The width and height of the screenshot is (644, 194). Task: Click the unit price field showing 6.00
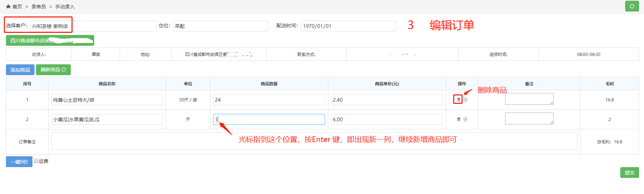387,120
